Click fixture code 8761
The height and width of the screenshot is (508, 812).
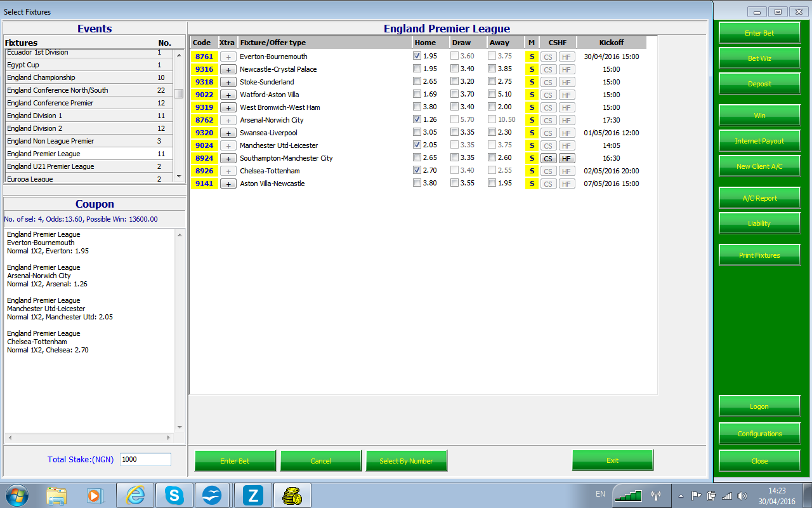204,57
